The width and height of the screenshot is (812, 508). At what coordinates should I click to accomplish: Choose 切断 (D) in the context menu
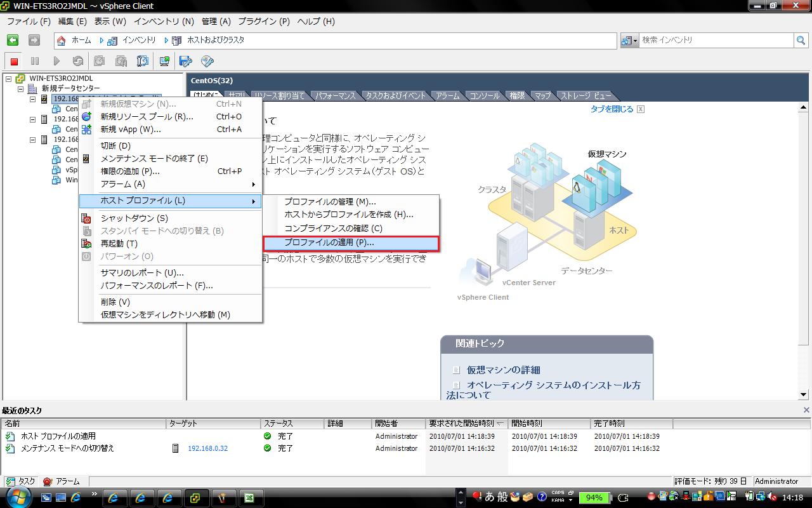tap(170, 146)
